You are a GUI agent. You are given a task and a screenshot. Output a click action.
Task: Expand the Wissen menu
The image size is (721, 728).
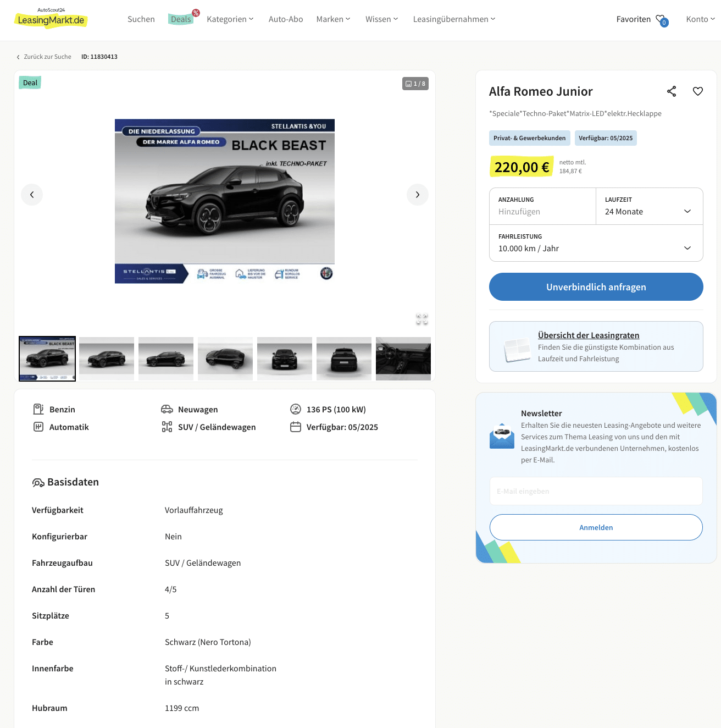382,19
